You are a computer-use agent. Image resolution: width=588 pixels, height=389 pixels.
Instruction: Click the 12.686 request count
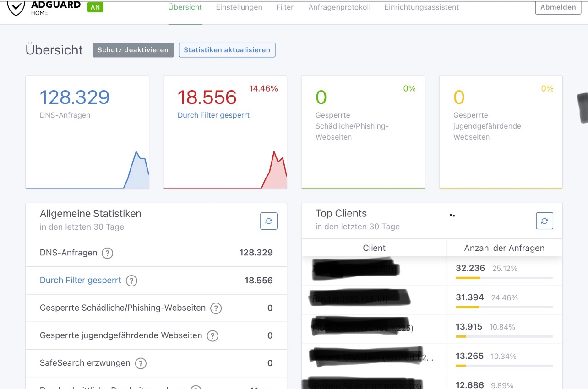pos(470,385)
